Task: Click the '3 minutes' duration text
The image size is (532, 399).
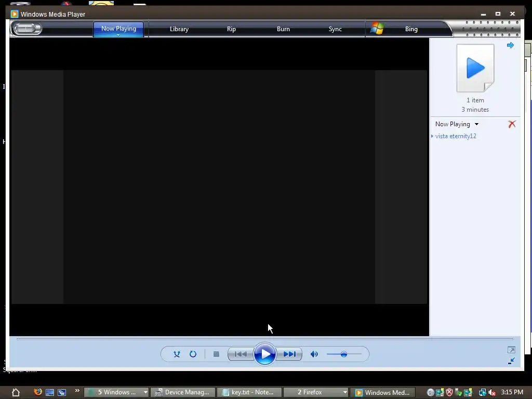Action: point(475,110)
